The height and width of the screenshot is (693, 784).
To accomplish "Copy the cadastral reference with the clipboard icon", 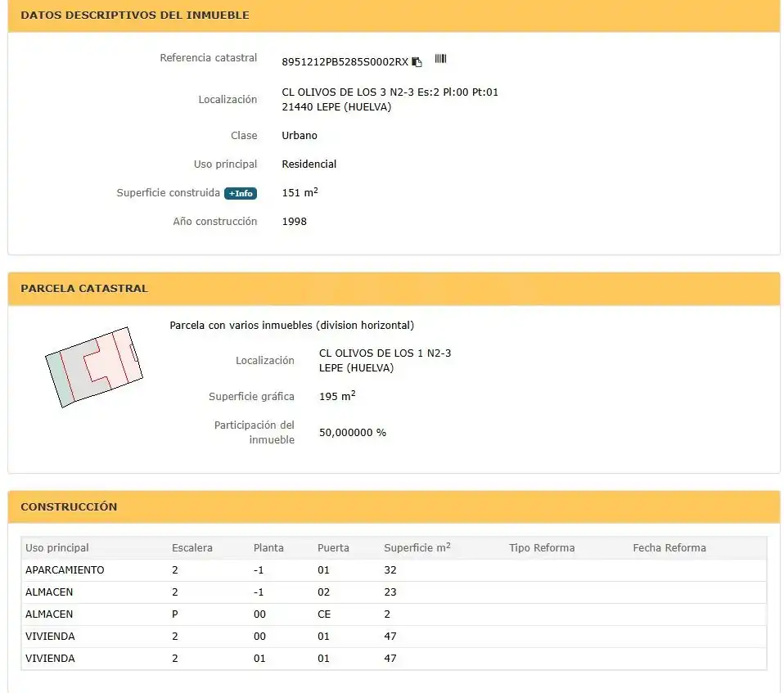I will [x=417, y=61].
